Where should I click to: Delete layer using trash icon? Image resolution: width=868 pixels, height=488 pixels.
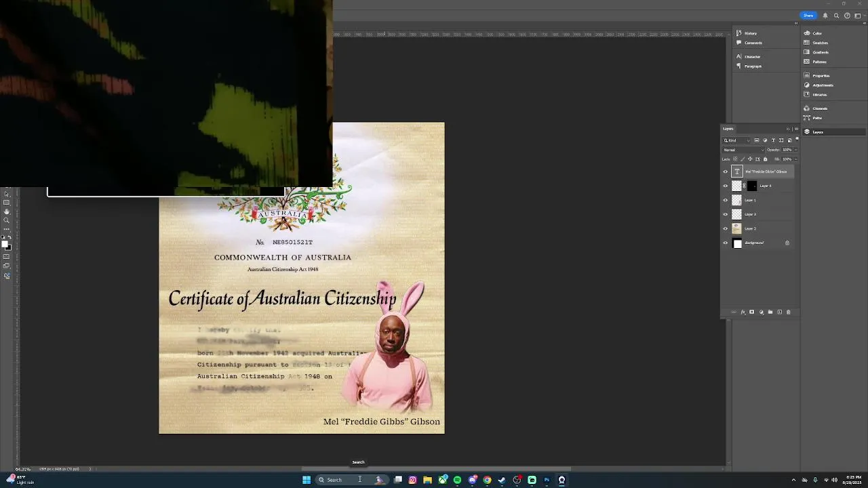click(x=789, y=312)
